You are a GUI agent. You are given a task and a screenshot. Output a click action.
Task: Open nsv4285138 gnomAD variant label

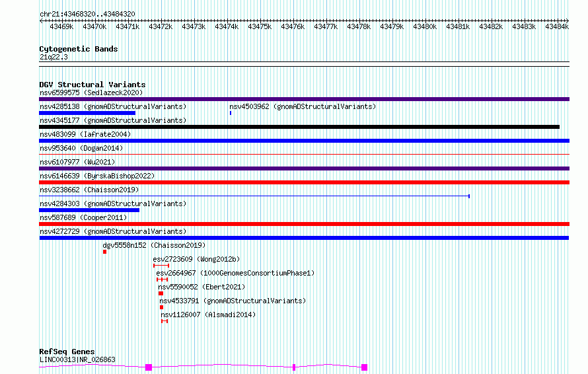113,106
